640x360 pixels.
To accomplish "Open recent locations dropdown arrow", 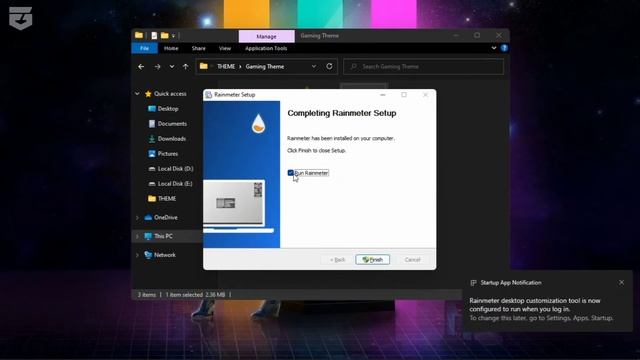I will pos(172,67).
